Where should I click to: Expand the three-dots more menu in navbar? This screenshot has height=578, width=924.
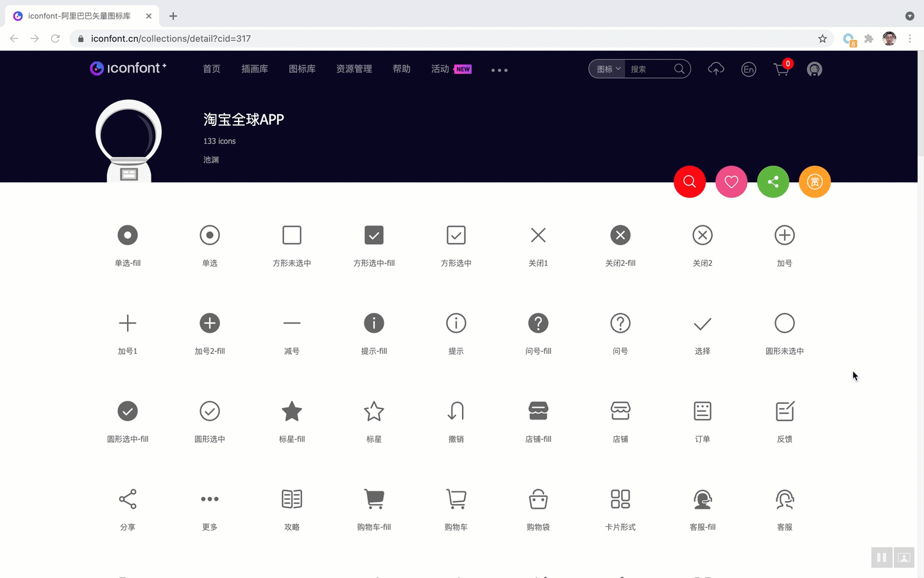pyautogui.click(x=499, y=70)
